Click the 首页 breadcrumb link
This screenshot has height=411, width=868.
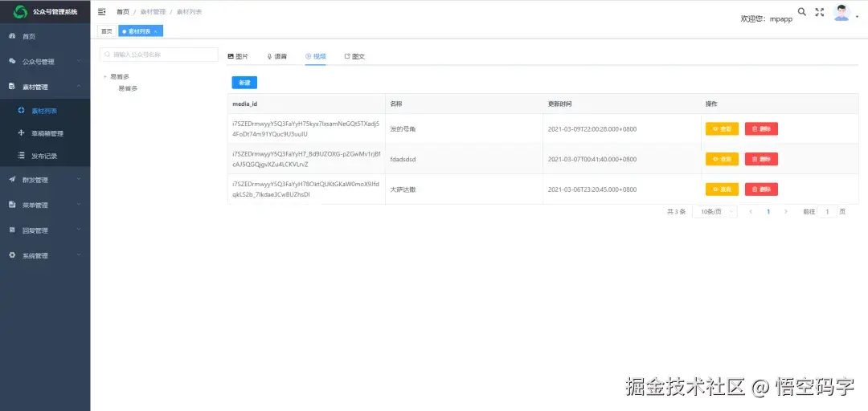tap(123, 11)
